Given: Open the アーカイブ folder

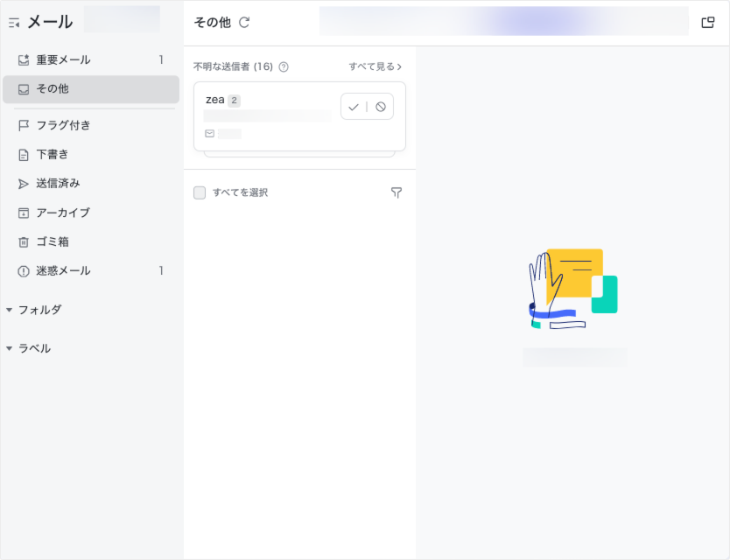Looking at the screenshot, I should (x=63, y=213).
